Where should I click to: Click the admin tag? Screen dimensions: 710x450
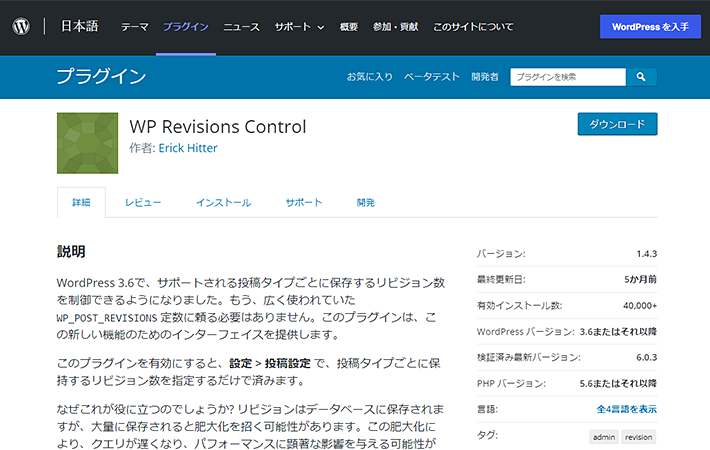(x=604, y=437)
